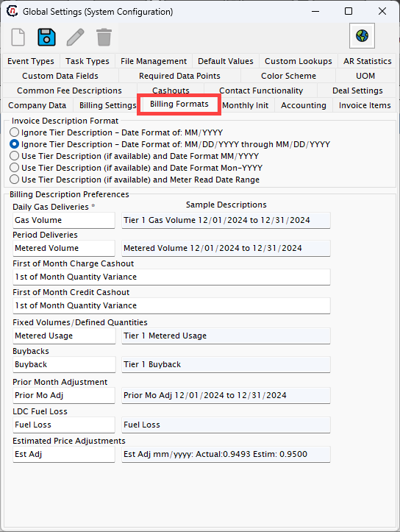Click the Prior Mo Adj input field
Screen dimensions: 400x532
(x=64, y=395)
